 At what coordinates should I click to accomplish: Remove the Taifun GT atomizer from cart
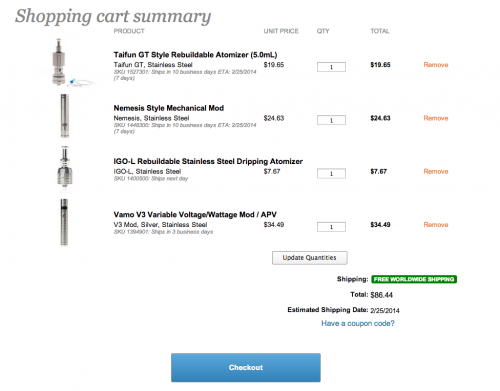pos(436,65)
